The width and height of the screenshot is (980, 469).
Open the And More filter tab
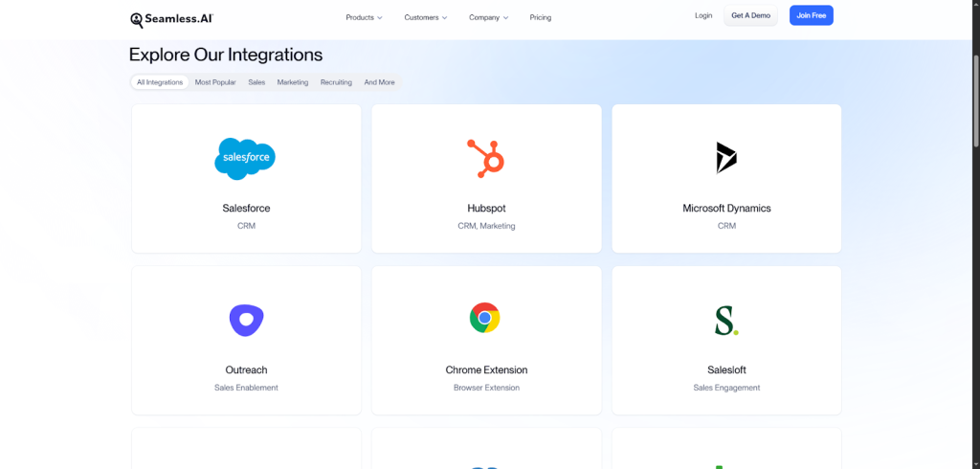(x=379, y=82)
